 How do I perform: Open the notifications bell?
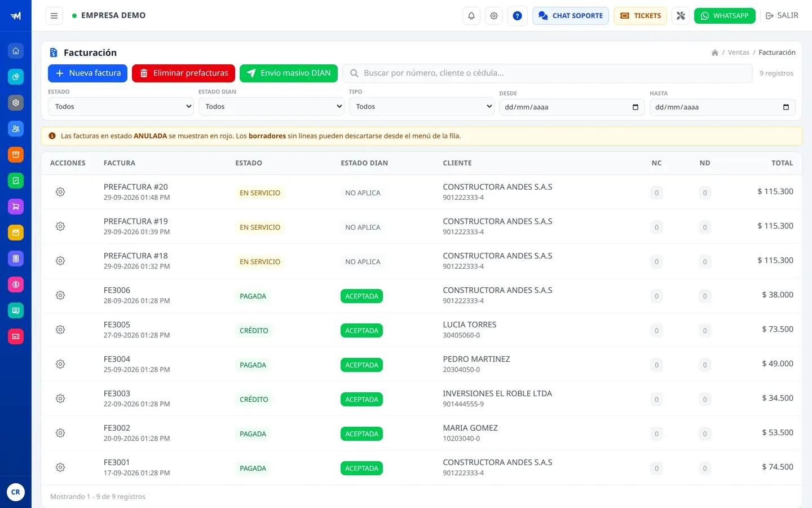pyautogui.click(x=471, y=16)
